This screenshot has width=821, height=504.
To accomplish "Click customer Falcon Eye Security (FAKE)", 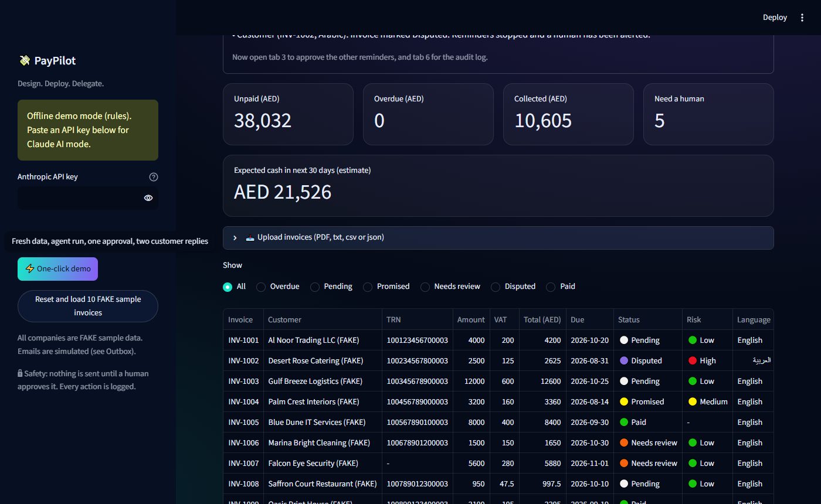I will (x=323, y=463).
